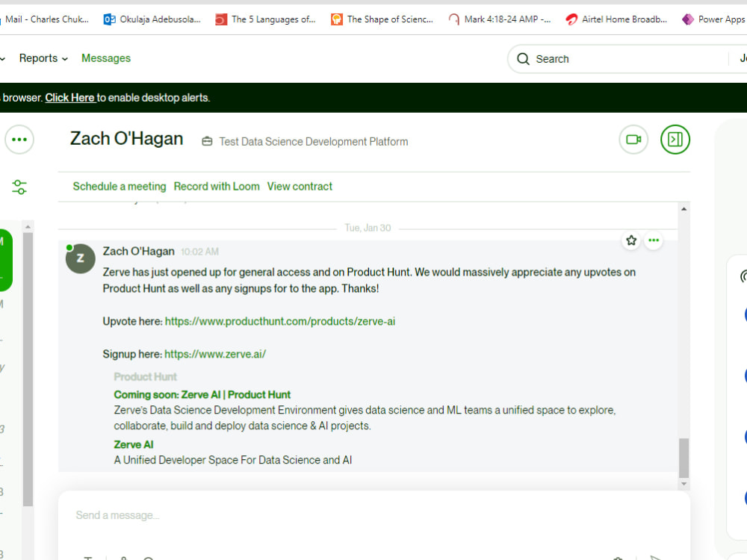Expand the Reports dropdown menu

[43, 58]
